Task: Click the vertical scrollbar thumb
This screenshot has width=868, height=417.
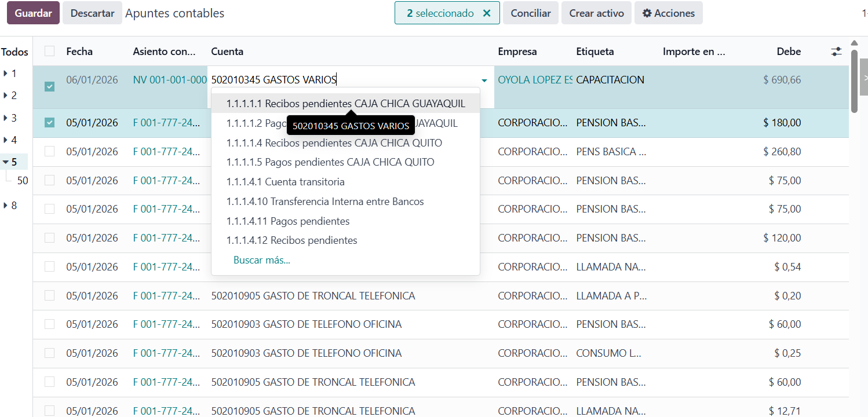Action: (854, 81)
